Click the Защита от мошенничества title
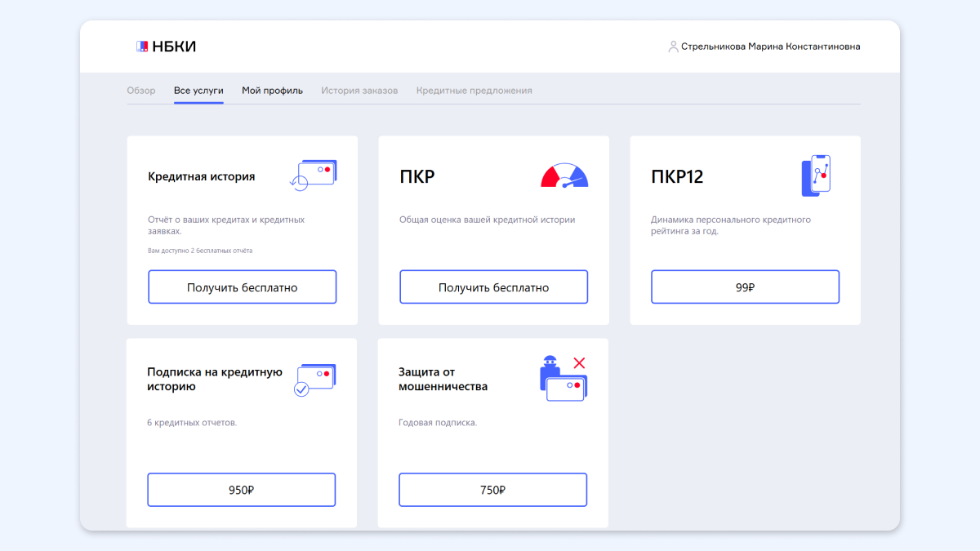The height and width of the screenshot is (551, 980). (x=443, y=380)
